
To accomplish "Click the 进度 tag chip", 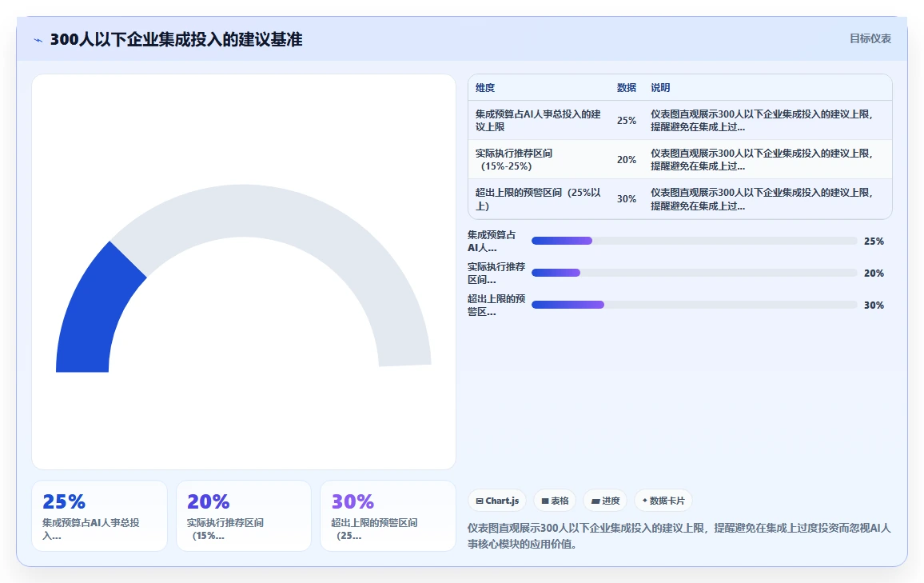I will pyautogui.click(x=605, y=501).
